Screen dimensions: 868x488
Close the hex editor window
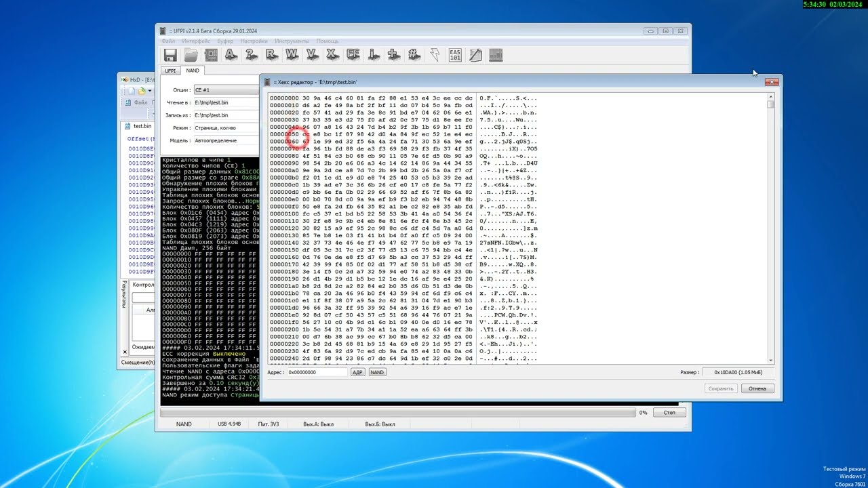click(x=771, y=82)
